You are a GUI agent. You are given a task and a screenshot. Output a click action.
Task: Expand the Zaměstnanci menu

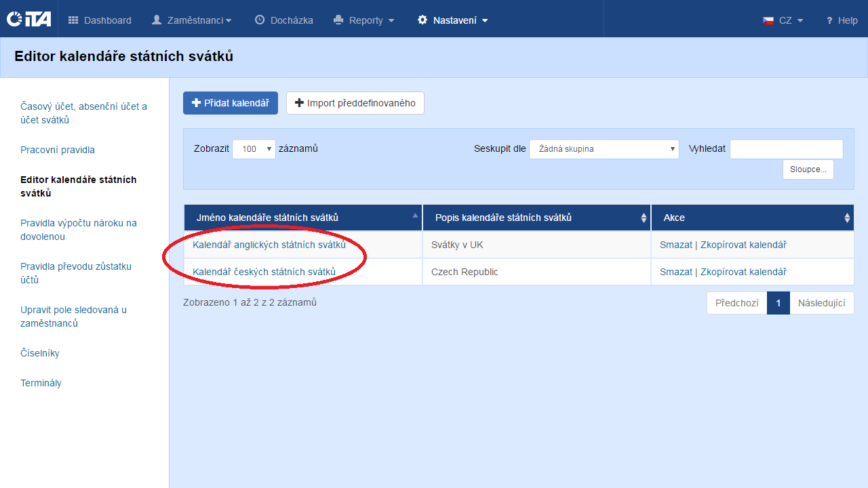191,20
